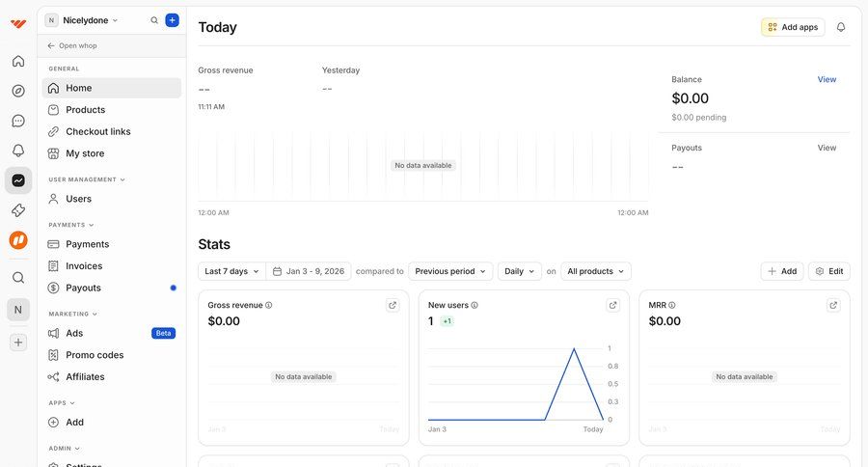This screenshot has width=868, height=467.
Task: Open MRR card expand icon
Action: click(x=833, y=305)
